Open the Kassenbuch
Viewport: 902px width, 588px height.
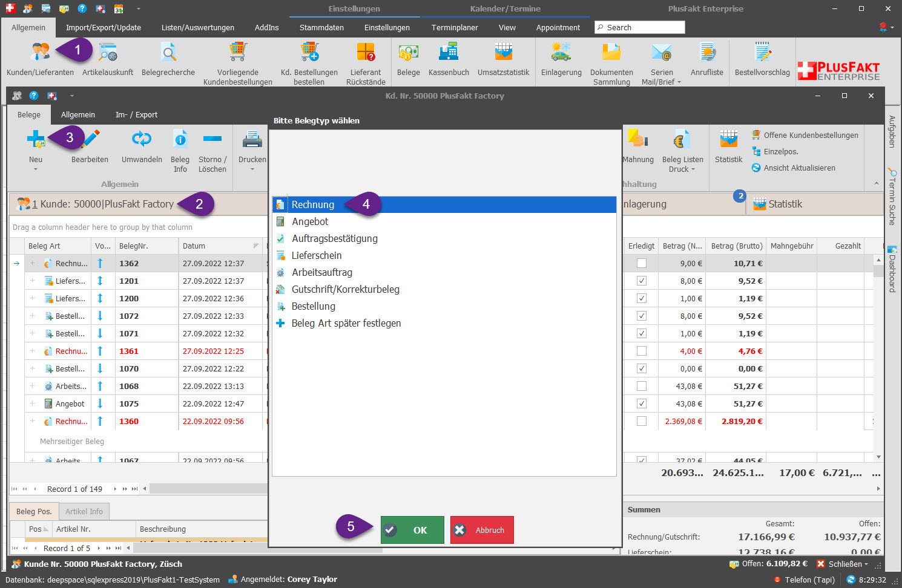[x=449, y=60]
